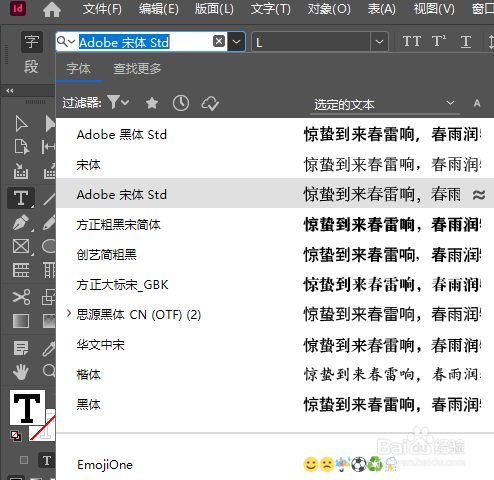Toggle All Caps TT button

click(x=412, y=42)
